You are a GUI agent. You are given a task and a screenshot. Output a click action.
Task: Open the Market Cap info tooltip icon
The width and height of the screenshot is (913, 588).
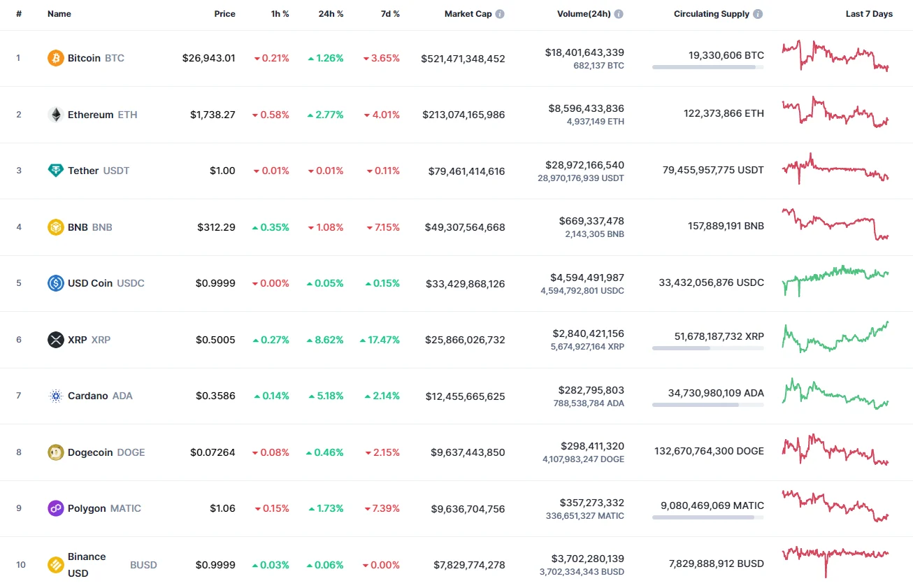point(500,13)
